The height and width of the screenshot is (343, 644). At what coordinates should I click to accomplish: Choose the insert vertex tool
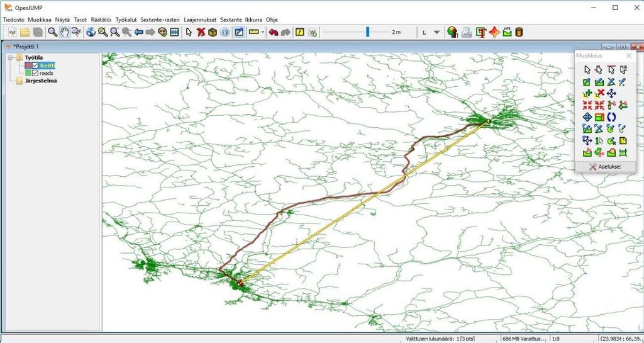click(x=587, y=94)
